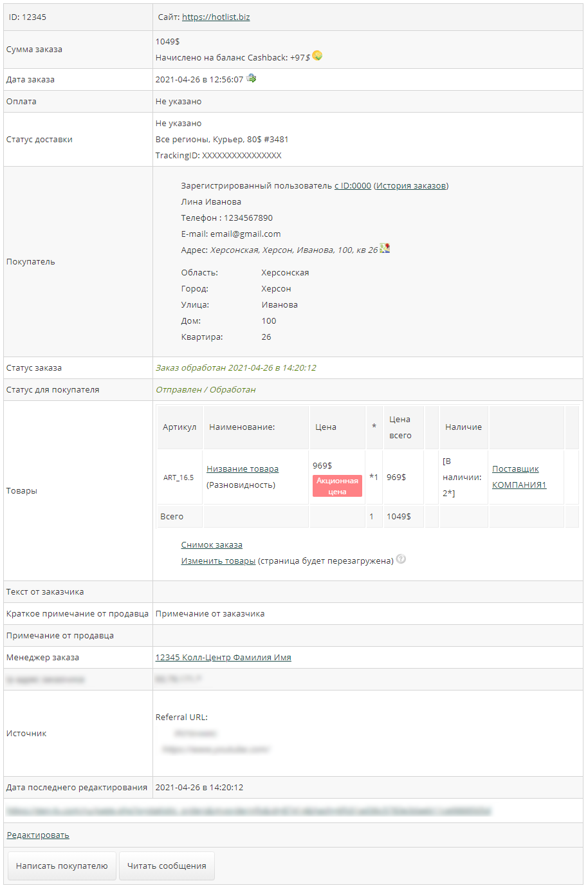Viewport: 588px width, 890px height.
Task: Open the map icon next to the address
Action: [385, 248]
